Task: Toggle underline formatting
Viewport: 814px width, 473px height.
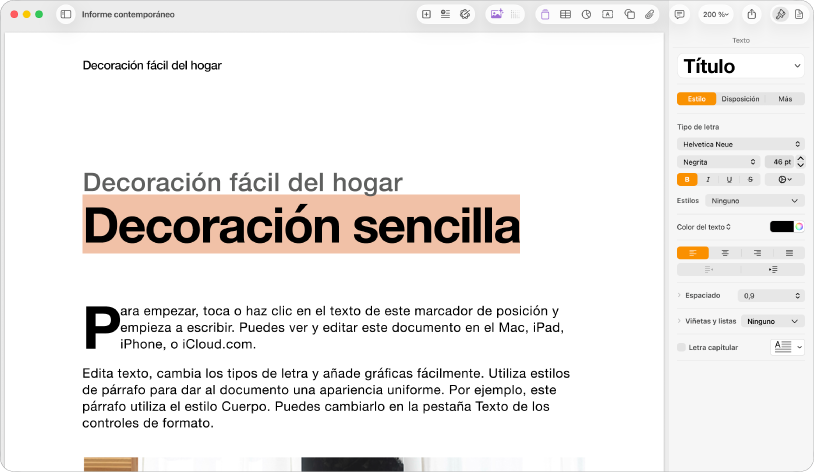Action: coord(729,180)
